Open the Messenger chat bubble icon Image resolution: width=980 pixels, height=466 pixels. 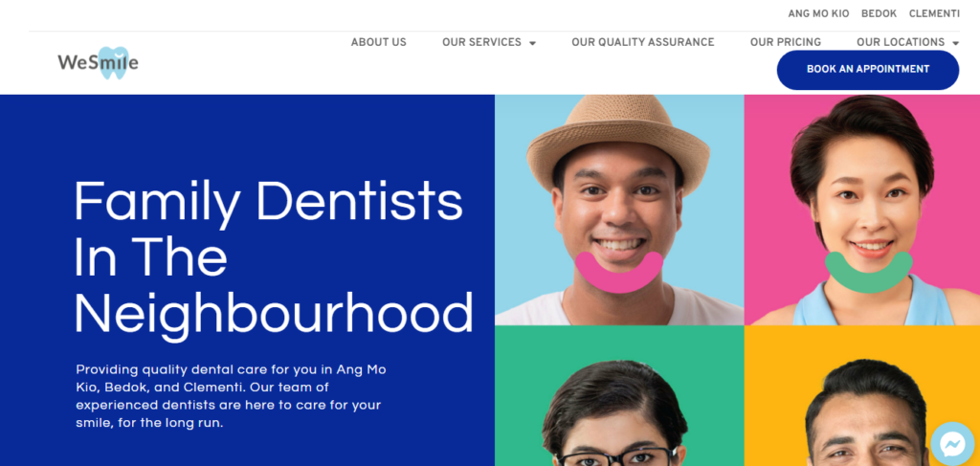pyautogui.click(x=952, y=444)
